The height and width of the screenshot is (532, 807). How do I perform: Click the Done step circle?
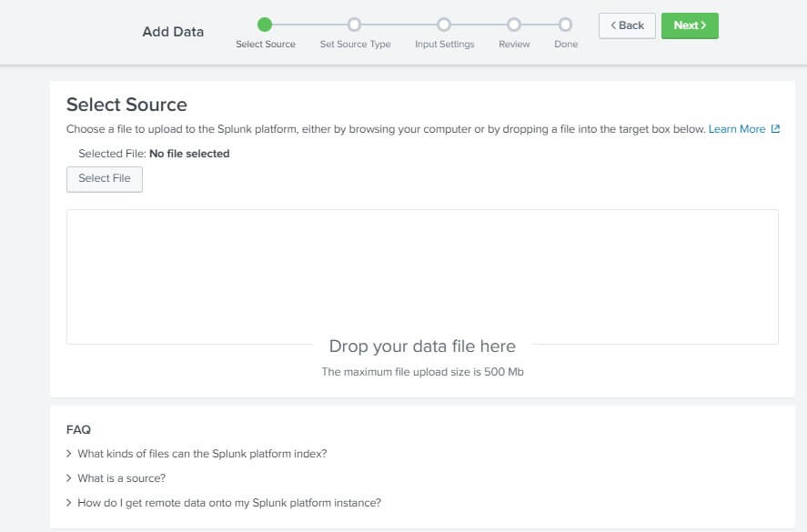[565, 25]
